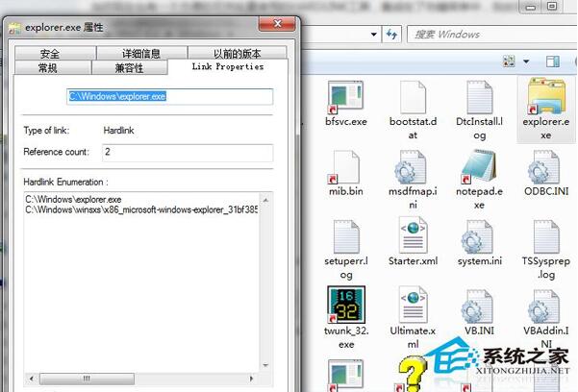This screenshot has width=578, height=392.
Task: Select the msdfmap.ini gear file icon
Action: (x=410, y=167)
